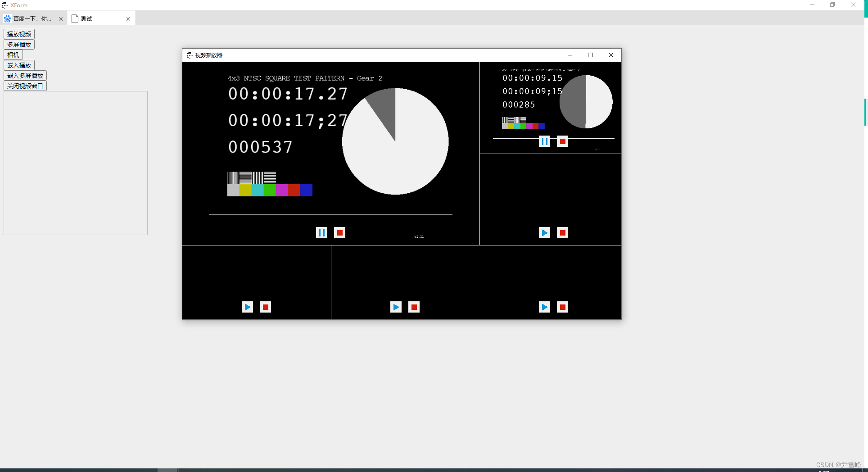Seek on the top-right video progress bar
The width and height of the screenshot is (868, 472).
coord(554,138)
